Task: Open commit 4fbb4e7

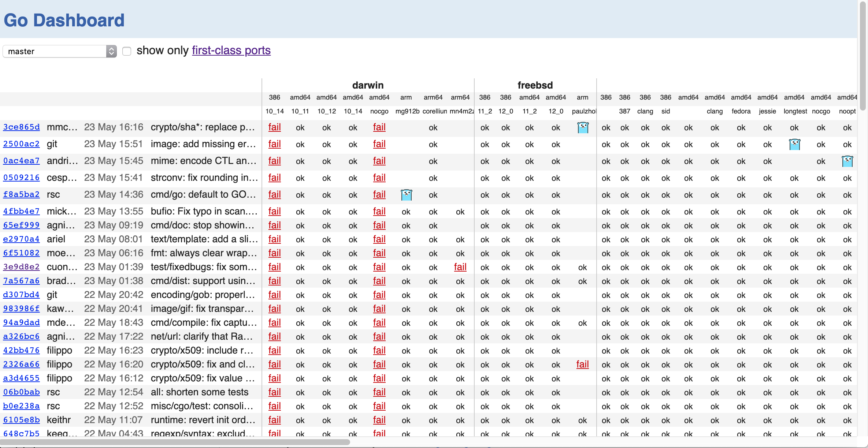Action: pos(21,211)
